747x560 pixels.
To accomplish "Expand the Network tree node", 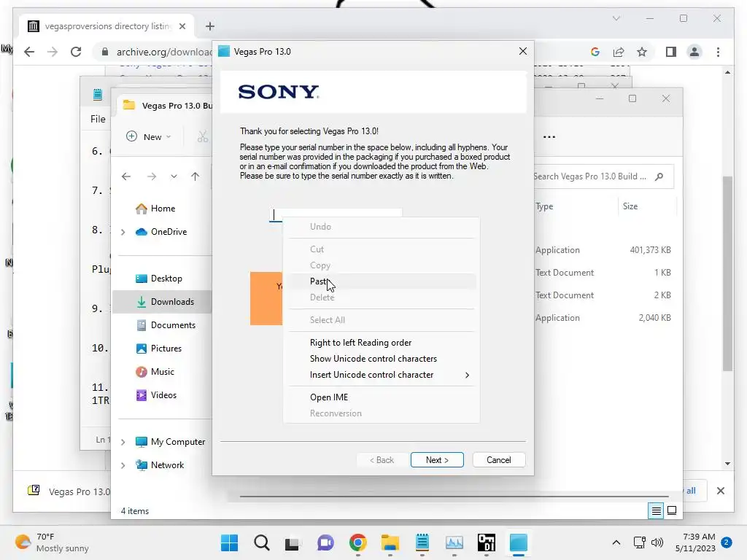I will click(123, 465).
